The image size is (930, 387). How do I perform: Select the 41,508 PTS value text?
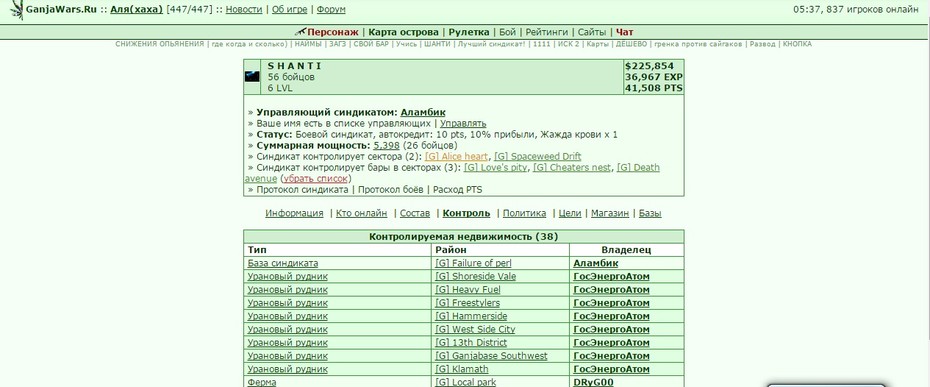click(654, 88)
